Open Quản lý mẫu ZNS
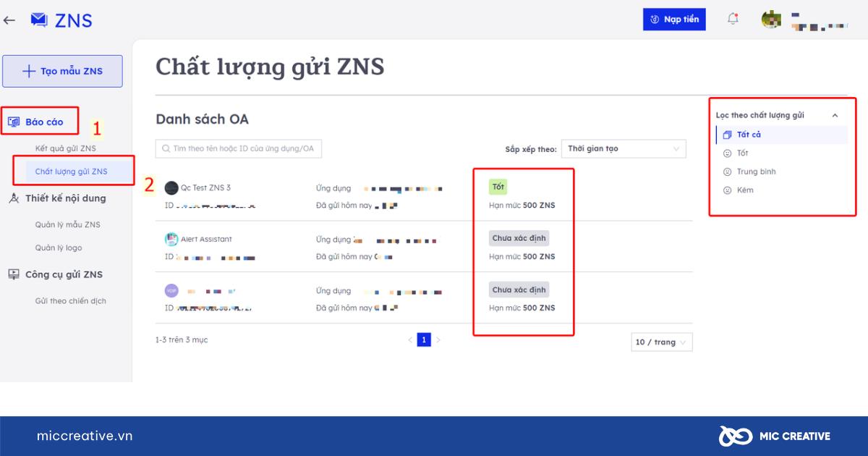 (x=68, y=224)
